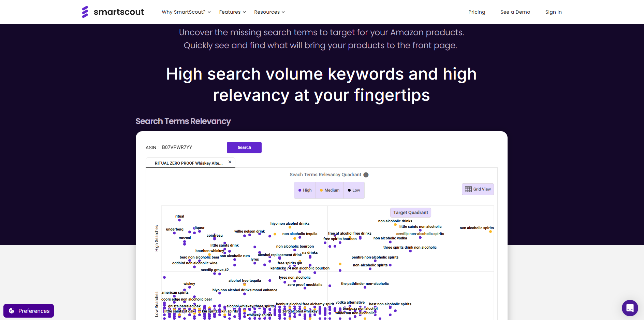This screenshot has height=320, width=644.
Task: Expand the Resources dropdown
Action: point(269,12)
